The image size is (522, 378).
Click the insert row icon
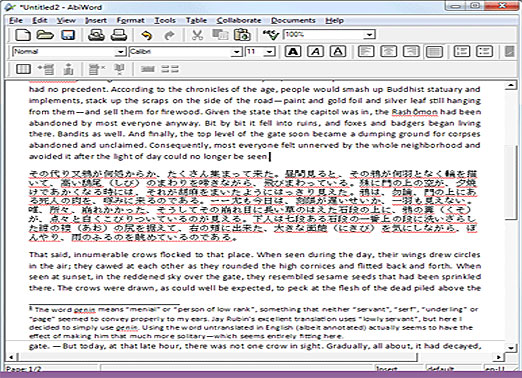46,69
